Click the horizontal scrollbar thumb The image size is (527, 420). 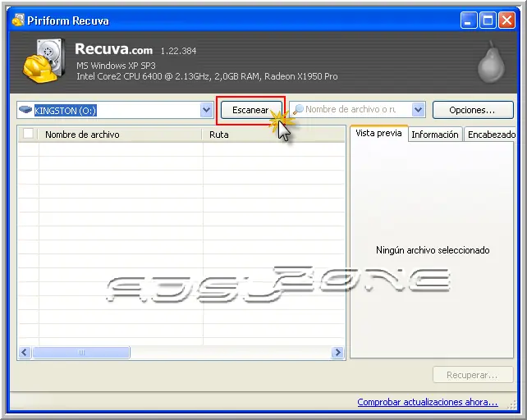coord(81,353)
